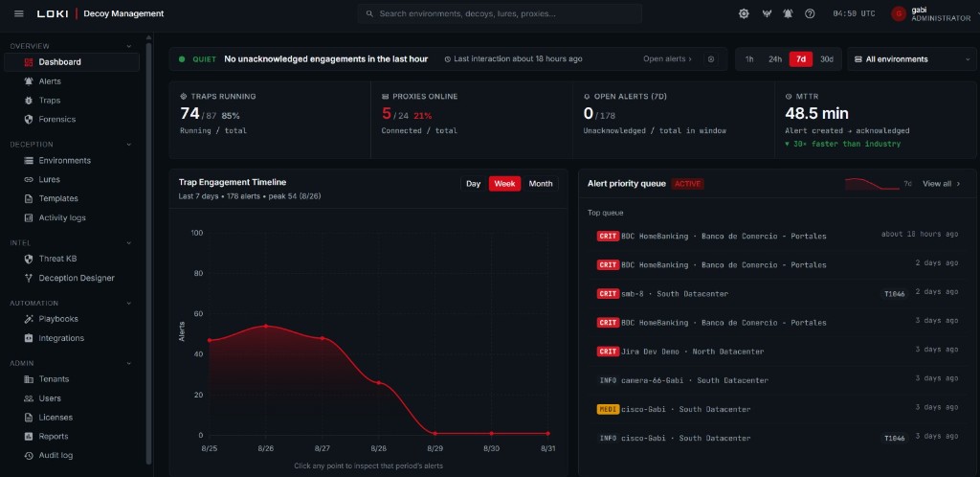
Task: Open the MEDI cisco-Gabi alert row
Action: [x=777, y=409]
